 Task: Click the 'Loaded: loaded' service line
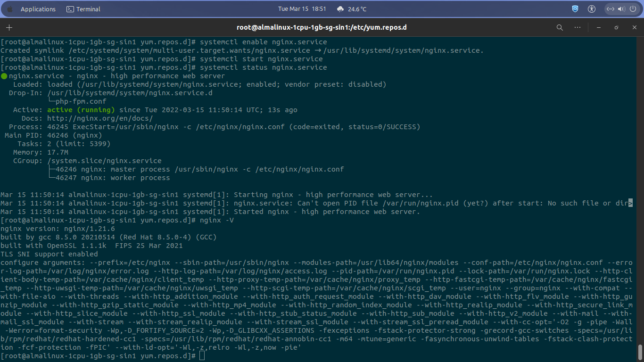[x=199, y=84]
